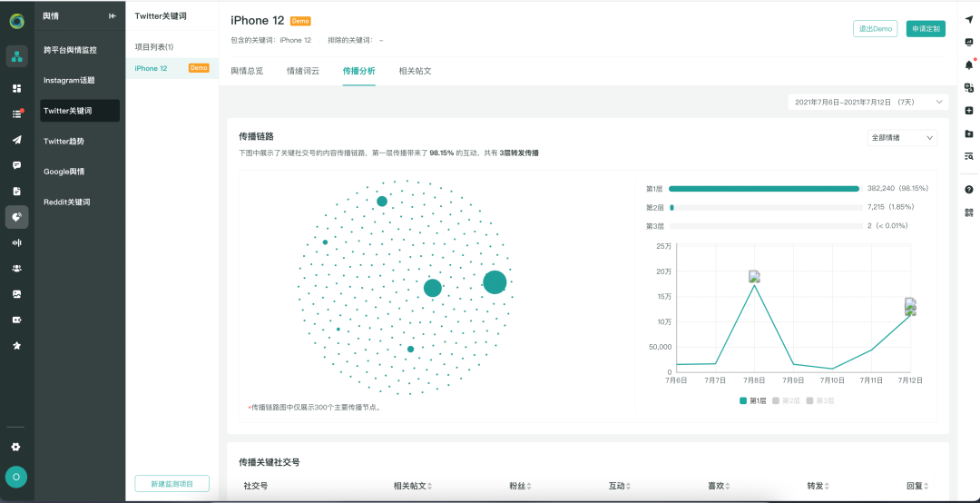This screenshot has width=980, height=503.
Task: Toggle the 第3层 legend series
Action: pos(819,400)
